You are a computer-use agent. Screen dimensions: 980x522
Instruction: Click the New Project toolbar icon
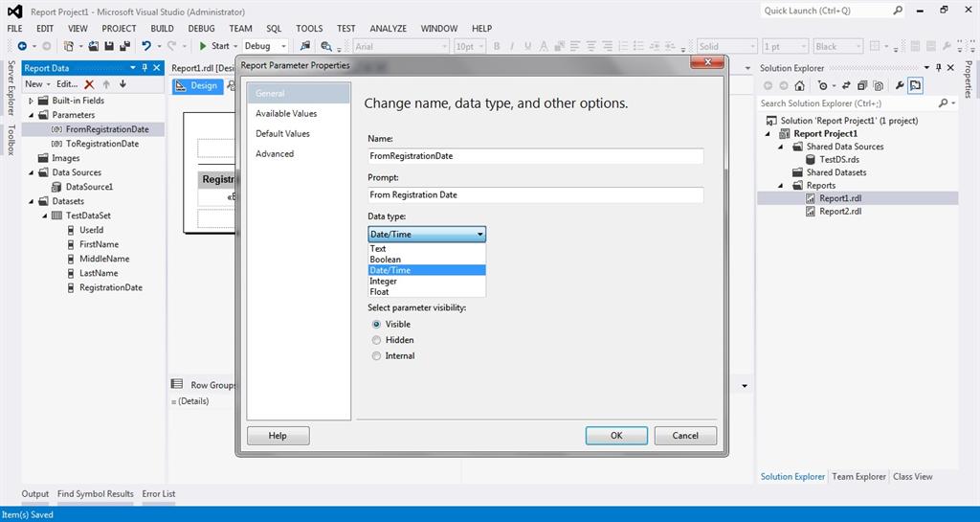tap(69, 46)
